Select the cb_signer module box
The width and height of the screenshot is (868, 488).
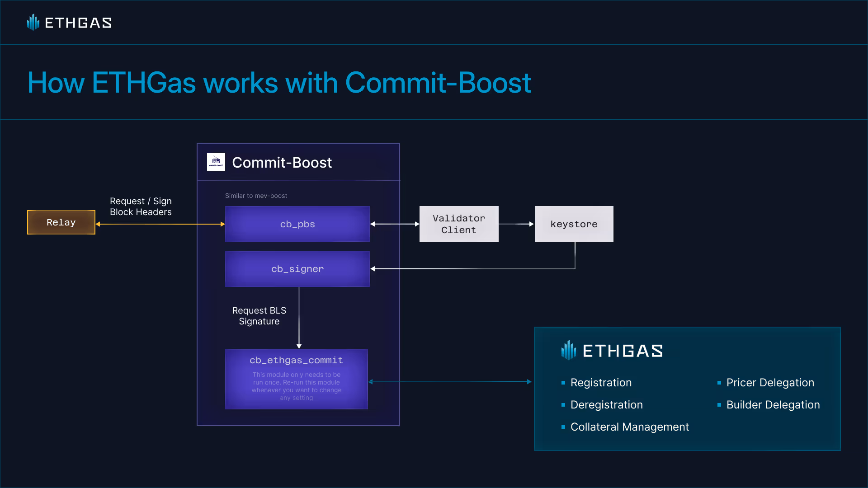297,269
